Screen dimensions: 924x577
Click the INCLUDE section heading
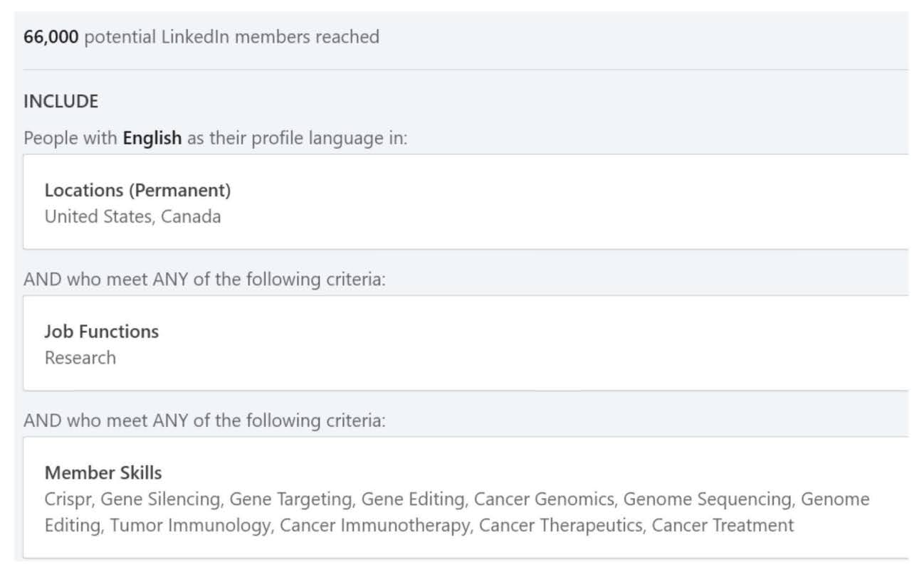[x=61, y=102]
